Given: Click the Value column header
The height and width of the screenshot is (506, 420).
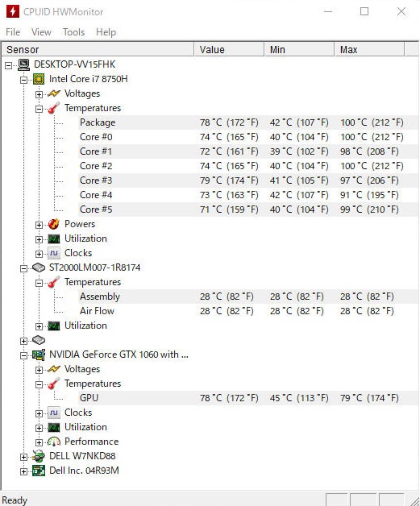Looking at the screenshot, I should (229, 49).
